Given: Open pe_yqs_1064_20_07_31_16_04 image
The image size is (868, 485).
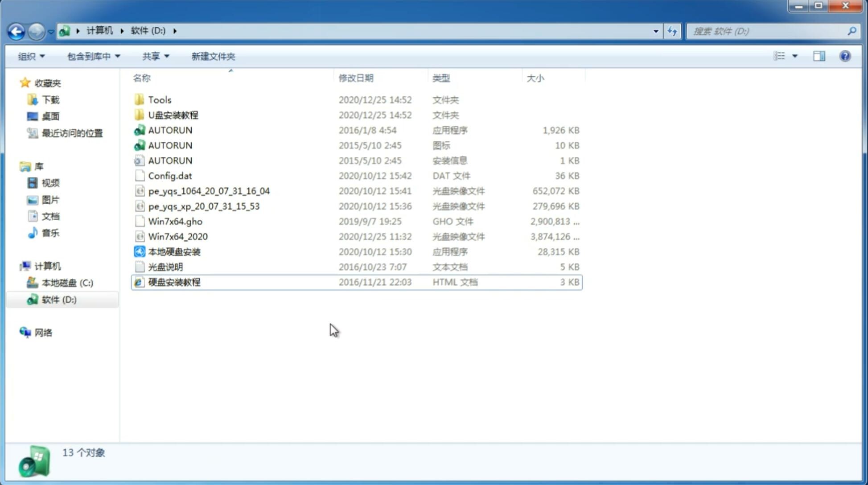Looking at the screenshot, I should (209, 190).
